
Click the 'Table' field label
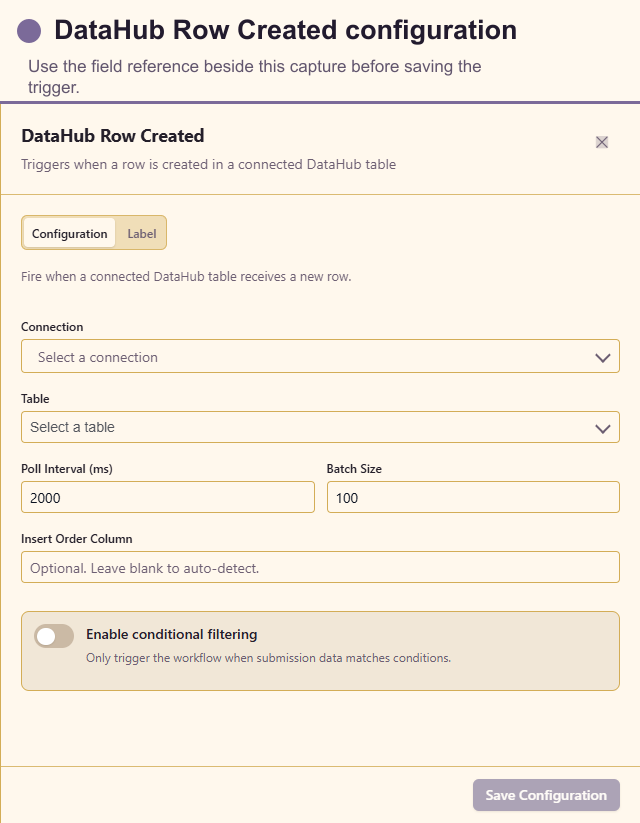(x=35, y=398)
